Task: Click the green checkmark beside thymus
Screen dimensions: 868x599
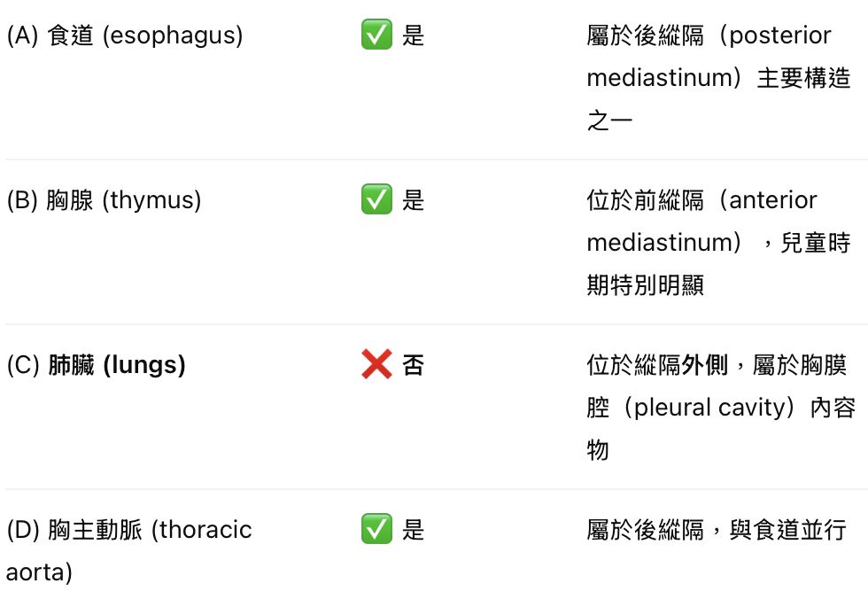Action: pos(376,200)
